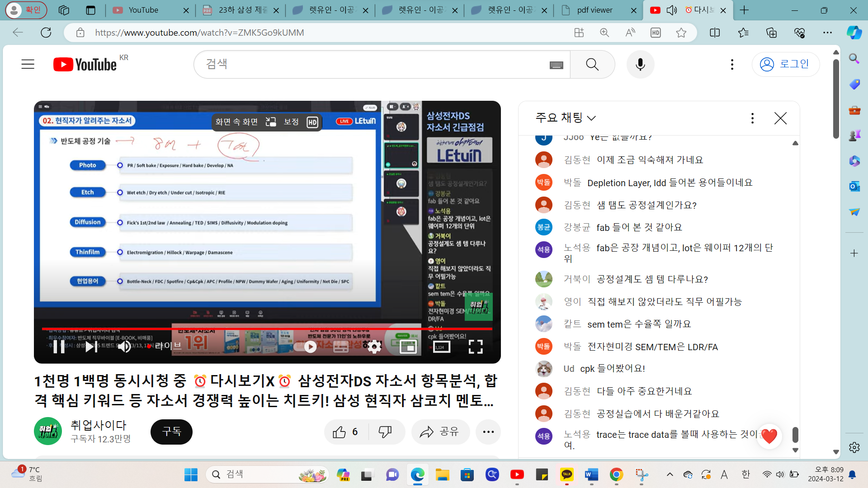Open video player settings gear
Image resolution: width=868 pixels, height=488 pixels.
(x=374, y=347)
